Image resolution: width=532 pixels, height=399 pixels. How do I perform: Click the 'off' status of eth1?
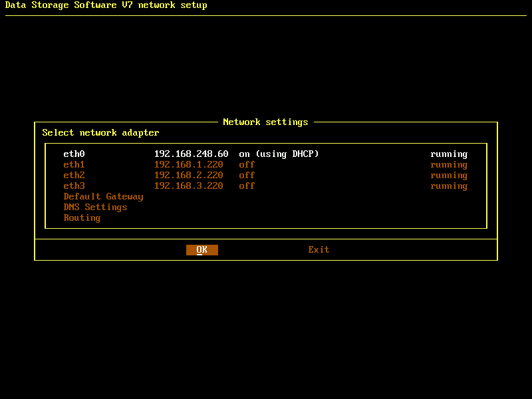pyautogui.click(x=247, y=164)
